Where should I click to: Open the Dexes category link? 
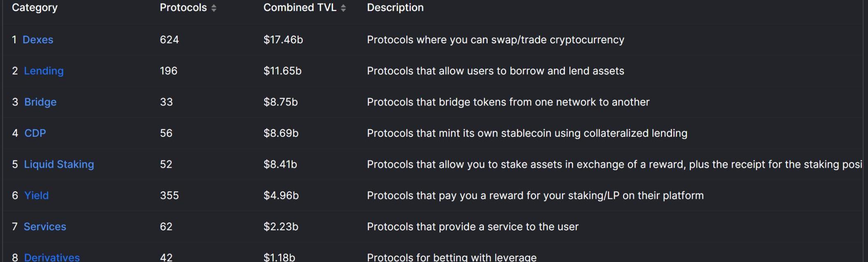[x=38, y=40]
